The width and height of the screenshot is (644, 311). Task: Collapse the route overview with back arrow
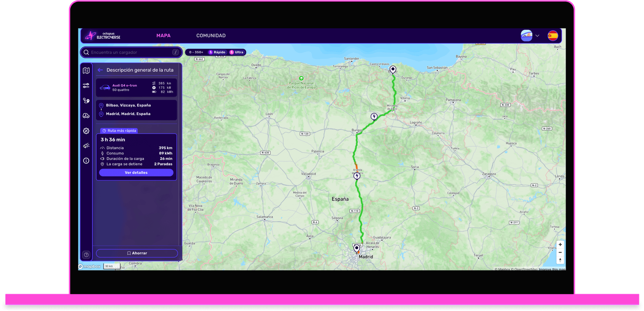100,70
